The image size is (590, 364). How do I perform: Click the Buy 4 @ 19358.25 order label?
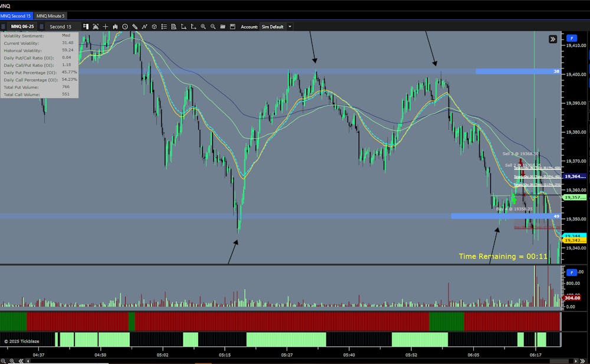coord(515,209)
